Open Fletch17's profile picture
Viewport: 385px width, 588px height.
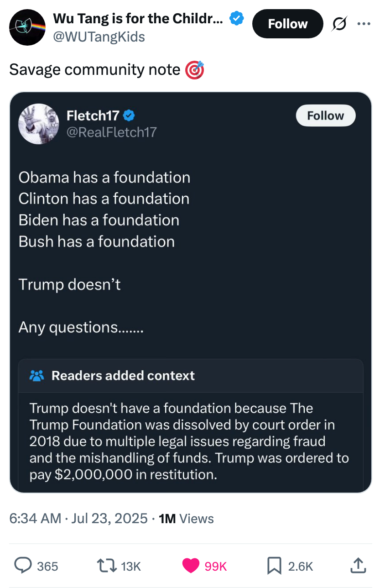pyautogui.click(x=38, y=124)
